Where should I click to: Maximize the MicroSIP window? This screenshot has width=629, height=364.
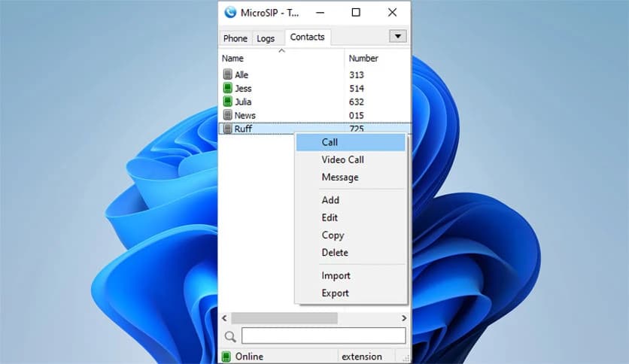[356, 13]
